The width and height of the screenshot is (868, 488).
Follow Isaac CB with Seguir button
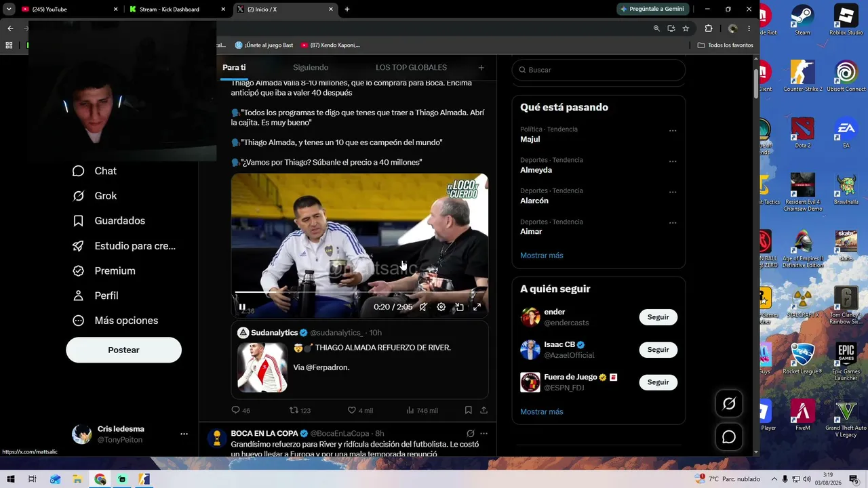(x=658, y=350)
